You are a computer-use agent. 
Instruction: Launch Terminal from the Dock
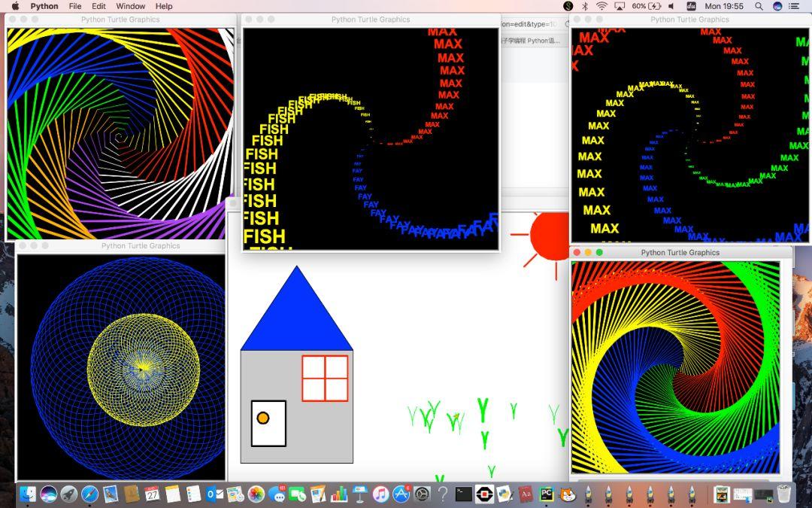click(x=463, y=494)
